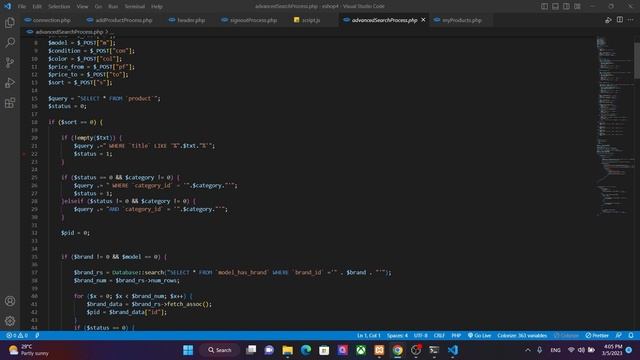This screenshot has height=360, width=640.
Task: Open File Explorer from taskbar
Action: pos(288,350)
